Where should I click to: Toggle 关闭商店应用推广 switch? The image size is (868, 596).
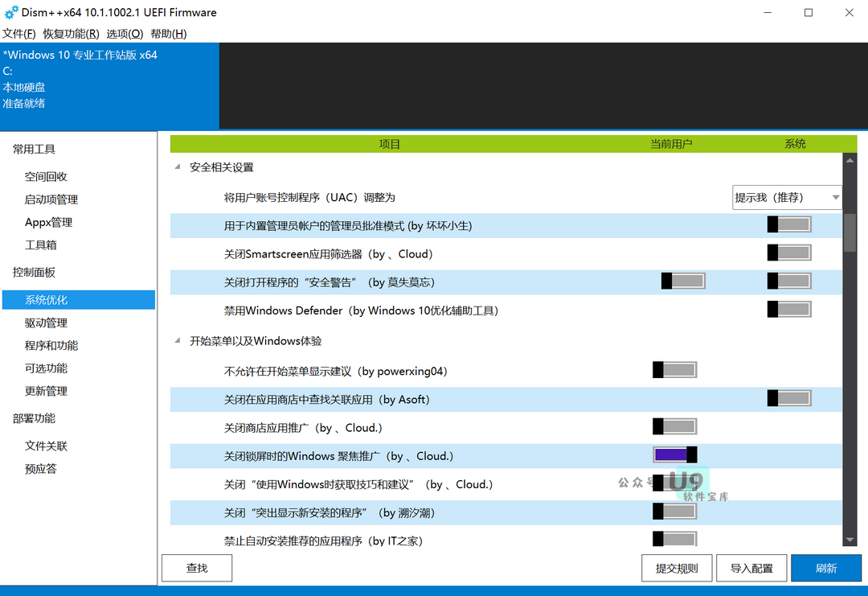tap(675, 426)
